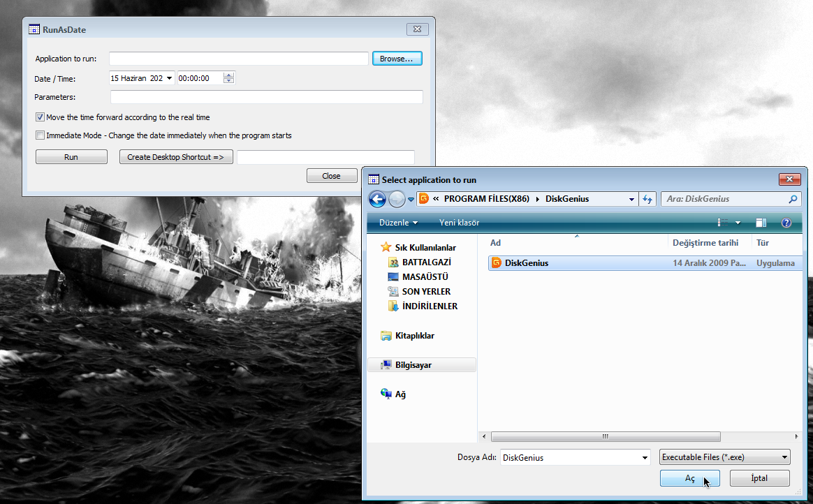Click the Parameters field in RunAsDate

267,97
